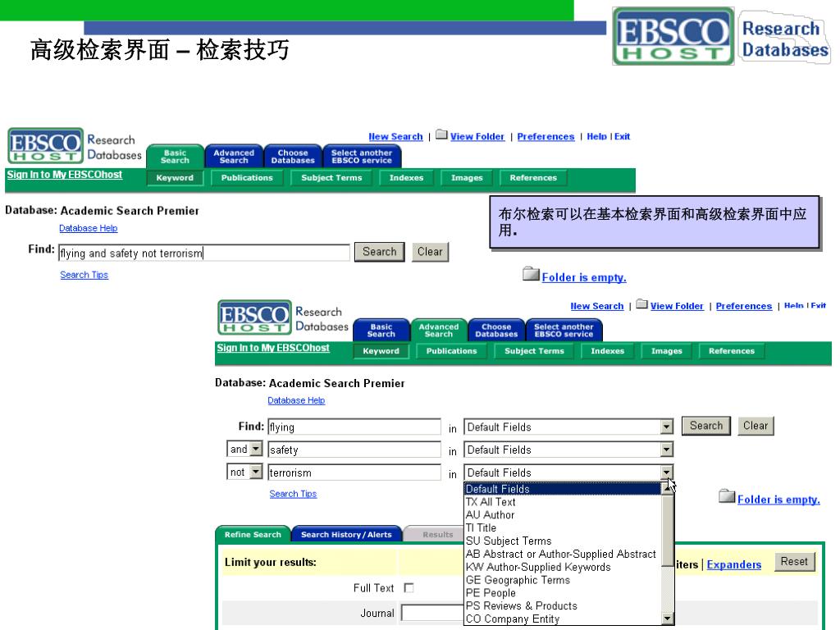Select highlighted 'Default Fields' list option
This screenshot has width=840, height=630.
(563, 489)
